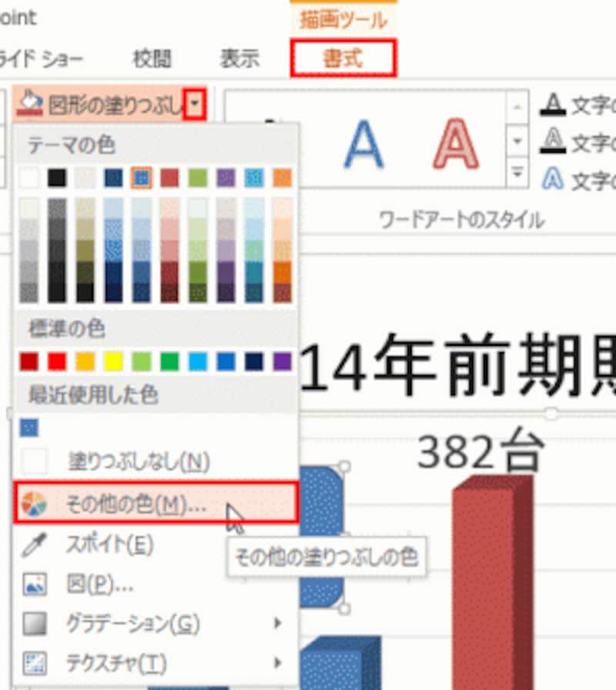The height and width of the screenshot is (690, 616).
Task: Switch to the 校閲 tab
Action: [x=152, y=59]
